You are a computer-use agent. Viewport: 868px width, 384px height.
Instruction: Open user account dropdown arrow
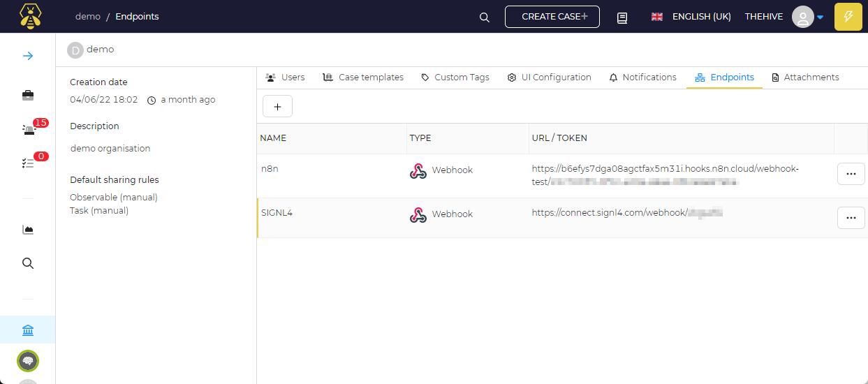click(821, 17)
